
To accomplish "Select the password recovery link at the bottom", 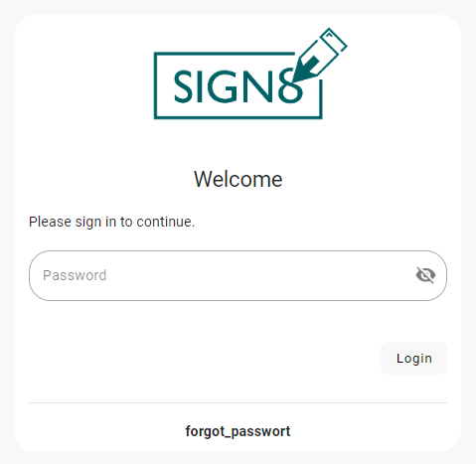I will pos(238,431).
